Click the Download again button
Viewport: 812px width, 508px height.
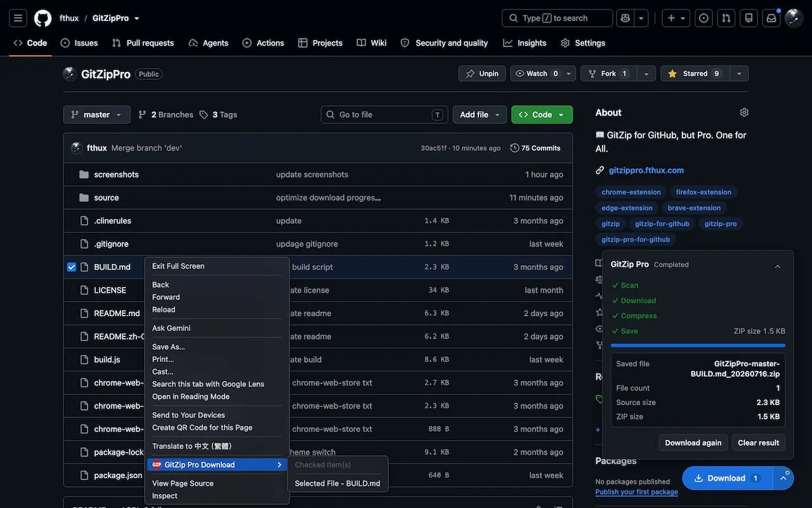tap(693, 443)
